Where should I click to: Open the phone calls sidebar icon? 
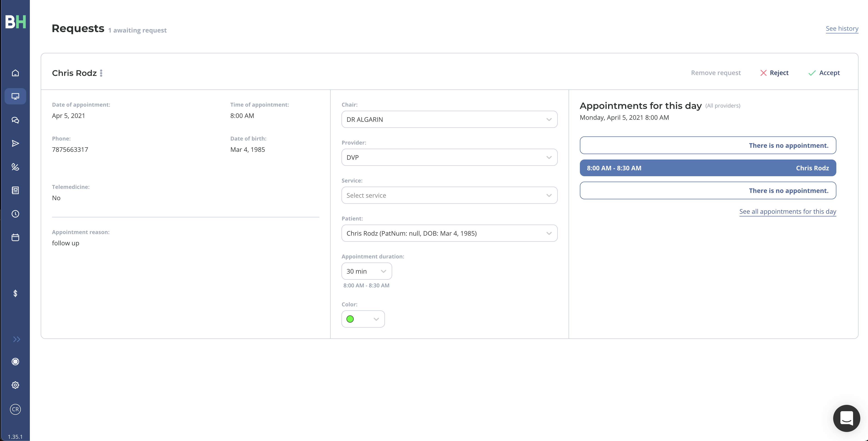click(x=15, y=167)
